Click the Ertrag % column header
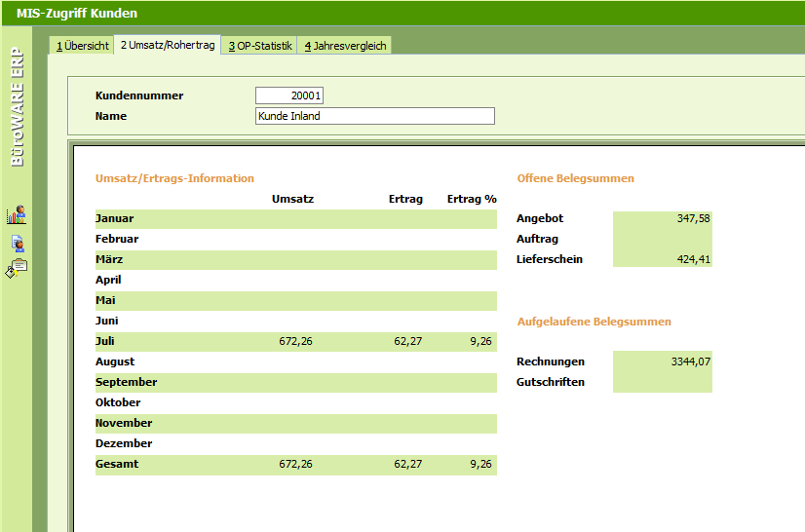This screenshot has width=805, height=532. pyautogui.click(x=472, y=199)
